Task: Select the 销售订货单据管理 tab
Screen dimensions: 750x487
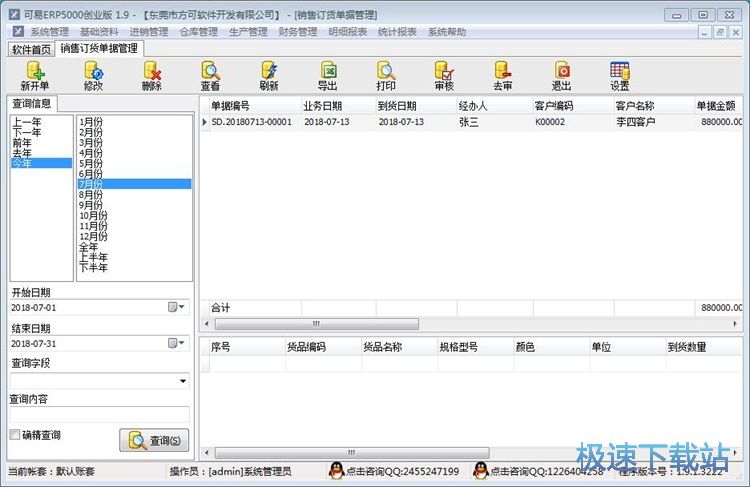Action: pos(99,48)
